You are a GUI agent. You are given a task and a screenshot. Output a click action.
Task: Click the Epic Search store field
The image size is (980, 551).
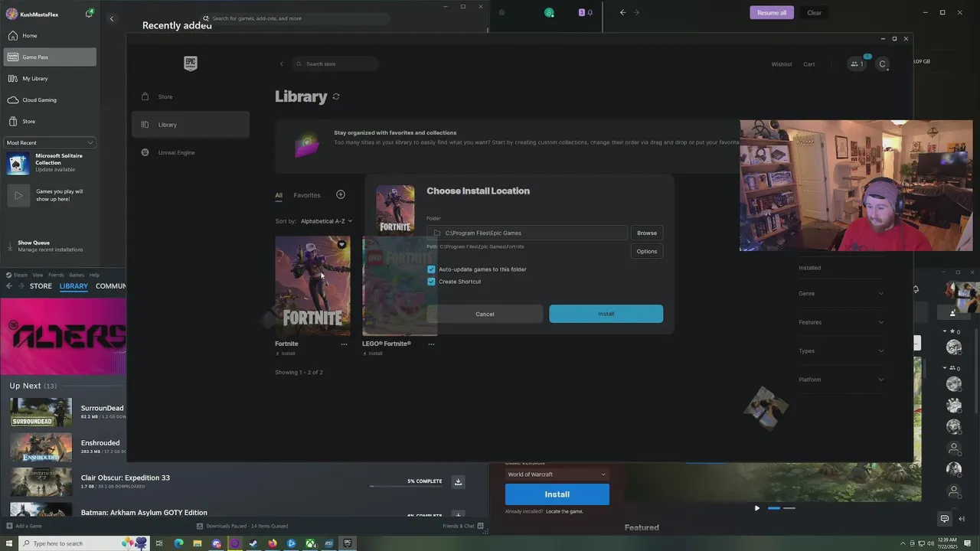(x=335, y=64)
